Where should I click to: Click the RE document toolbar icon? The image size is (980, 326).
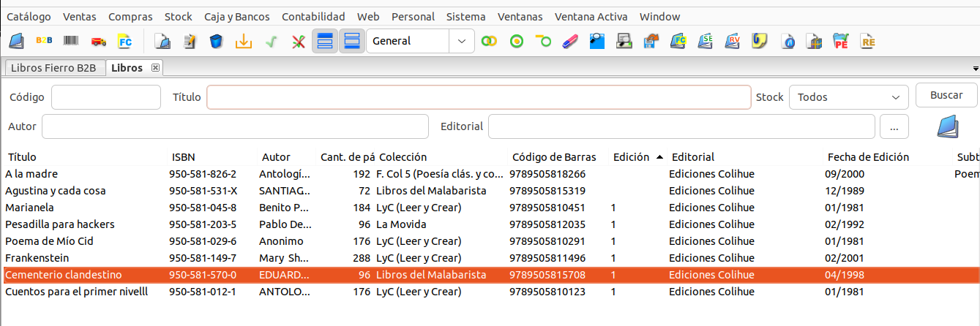click(868, 41)
